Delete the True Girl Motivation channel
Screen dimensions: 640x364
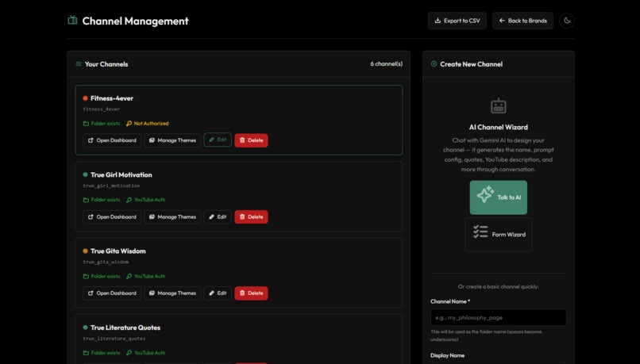(x=251, y=216)
